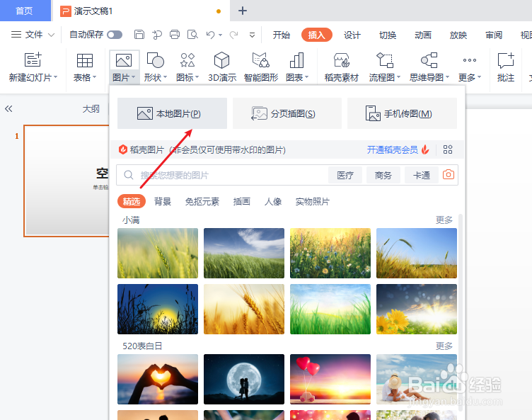
Task: Click the Save icon in quick toolbar
Action: tap(139, 35)
